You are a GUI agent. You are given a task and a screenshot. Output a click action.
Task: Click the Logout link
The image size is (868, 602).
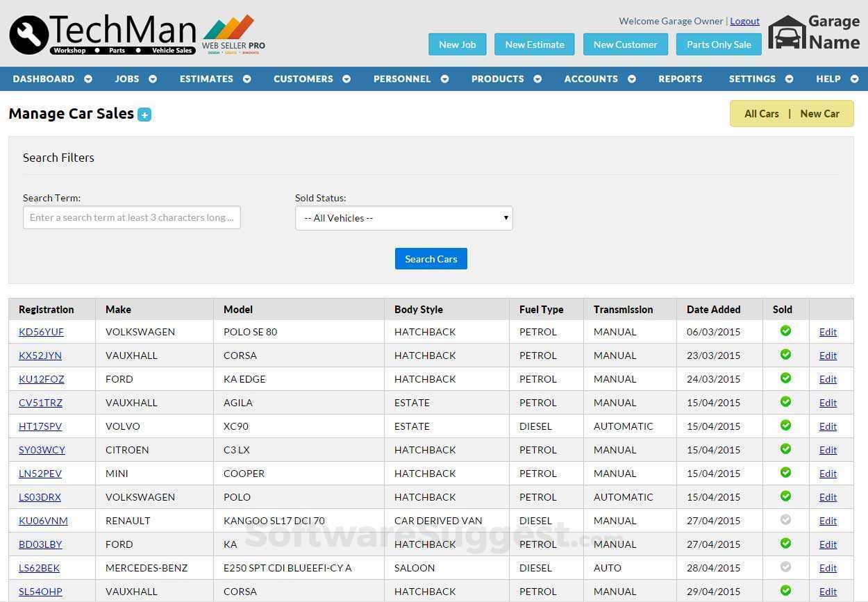[x=744, y=21]
